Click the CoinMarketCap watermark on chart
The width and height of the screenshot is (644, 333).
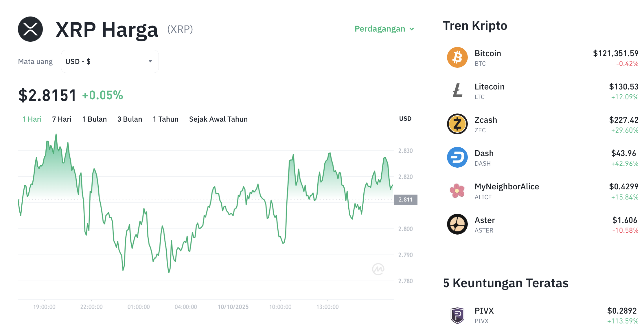tap(378, 269)
